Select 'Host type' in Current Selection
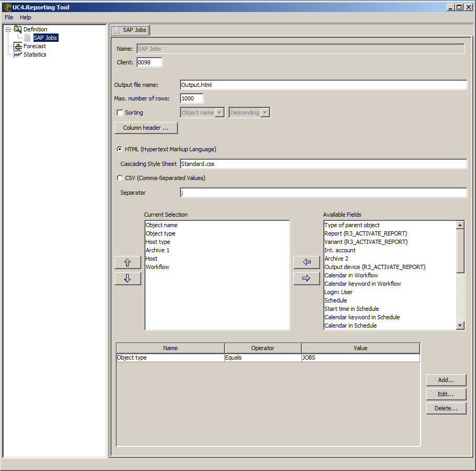This screenshot has height=471, width=476. 158,242
